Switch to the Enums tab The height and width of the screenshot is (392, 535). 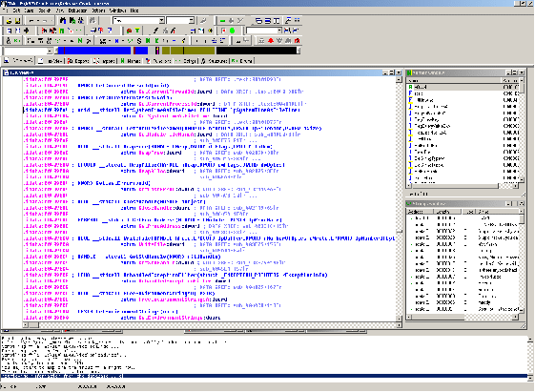(241, 61)
